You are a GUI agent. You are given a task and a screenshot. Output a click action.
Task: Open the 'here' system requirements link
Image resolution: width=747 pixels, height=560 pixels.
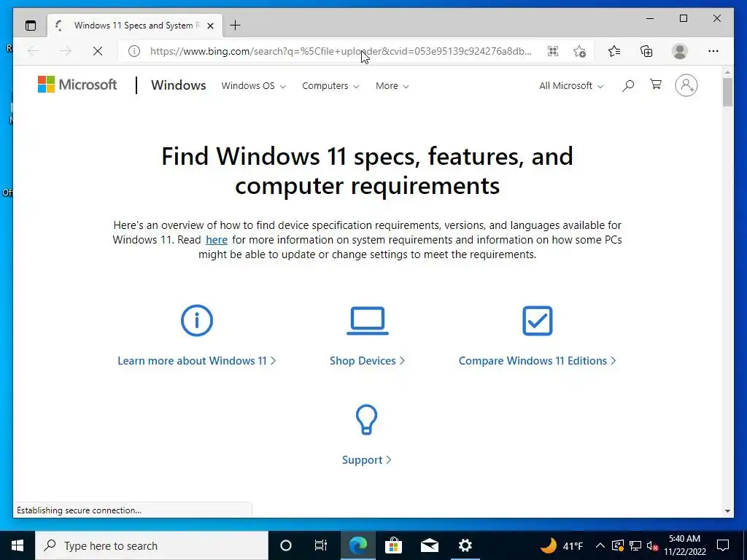tap(216, 240)
